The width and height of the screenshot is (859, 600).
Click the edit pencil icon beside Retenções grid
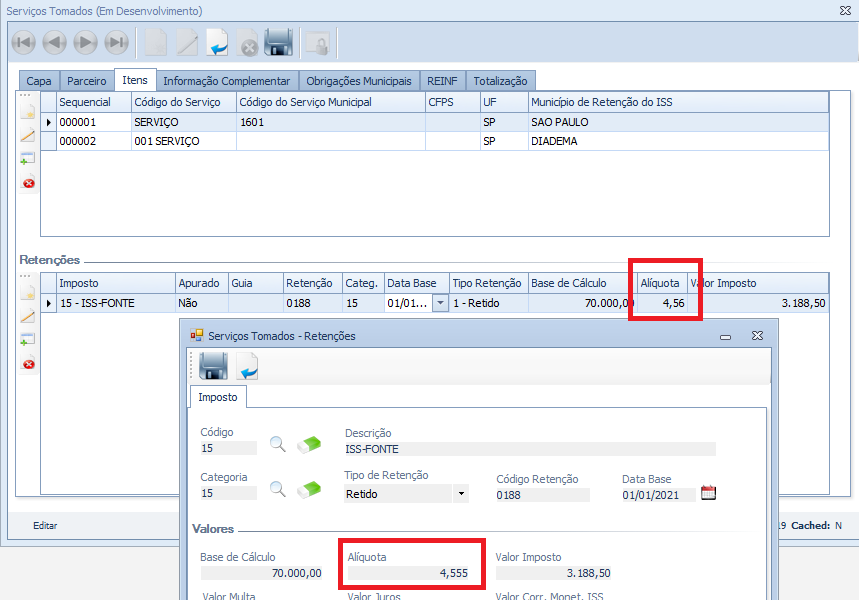28,316
